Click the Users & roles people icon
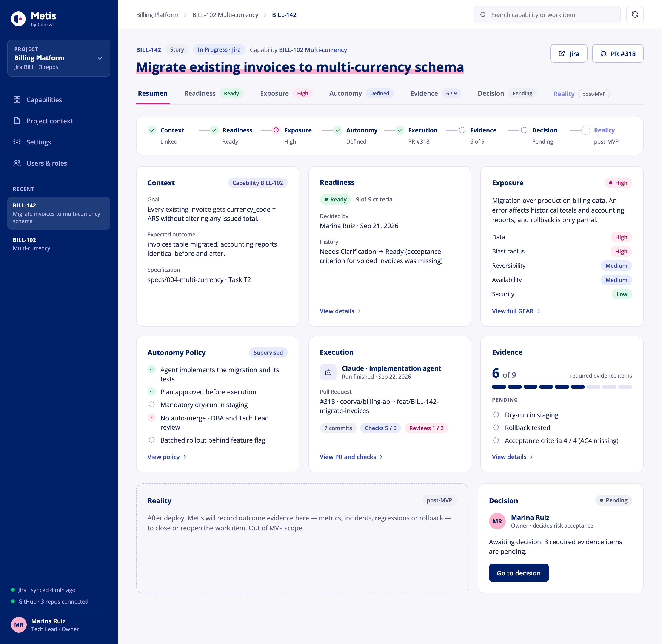Viewport: 662px width, 644px height. pyautogui.click(x=17, y=163)
